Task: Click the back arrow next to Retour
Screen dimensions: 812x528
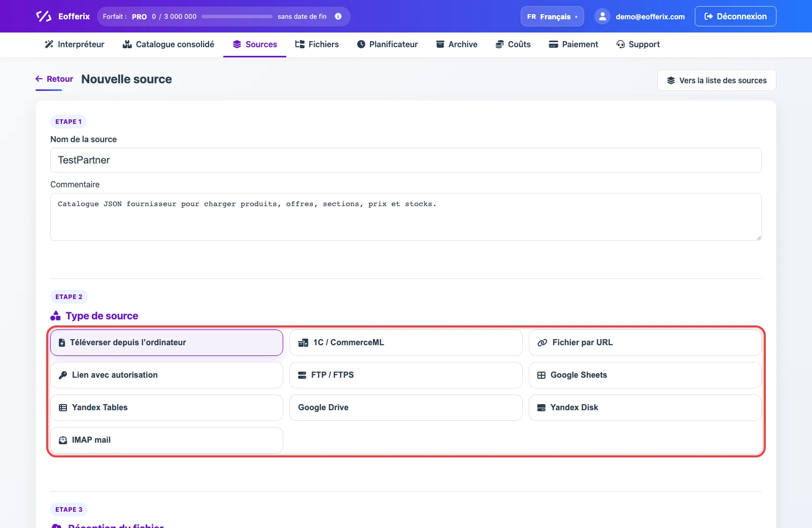Action: (x=39, y=79)
